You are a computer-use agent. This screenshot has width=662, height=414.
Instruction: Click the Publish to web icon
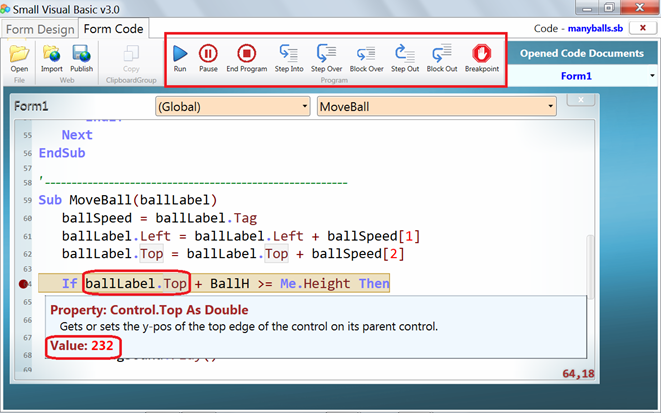(x=81, y=54)
